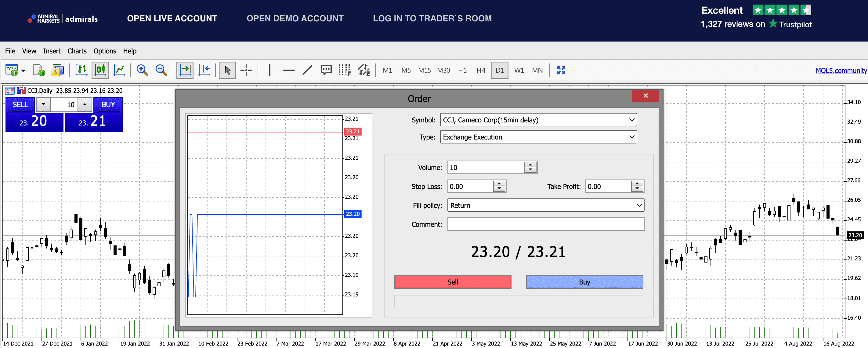
Task: Click the Stop Loss field
Action: pos(470,187)
